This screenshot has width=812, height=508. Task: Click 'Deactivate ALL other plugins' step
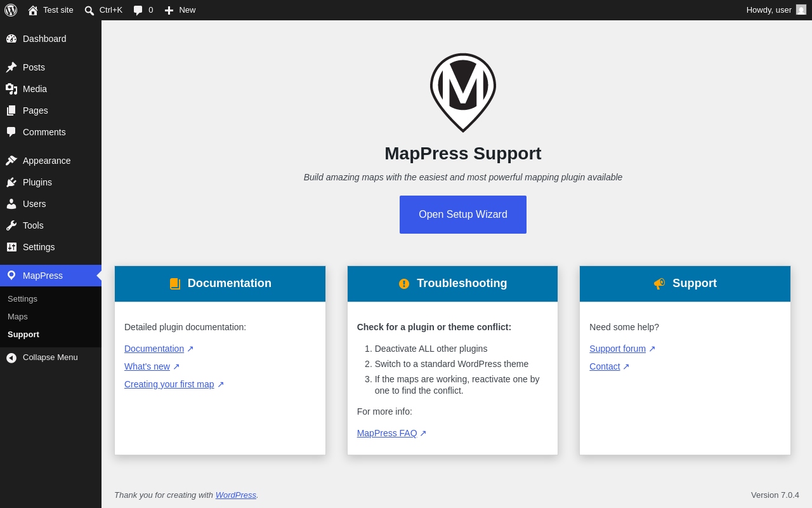(x=431, y=349)
